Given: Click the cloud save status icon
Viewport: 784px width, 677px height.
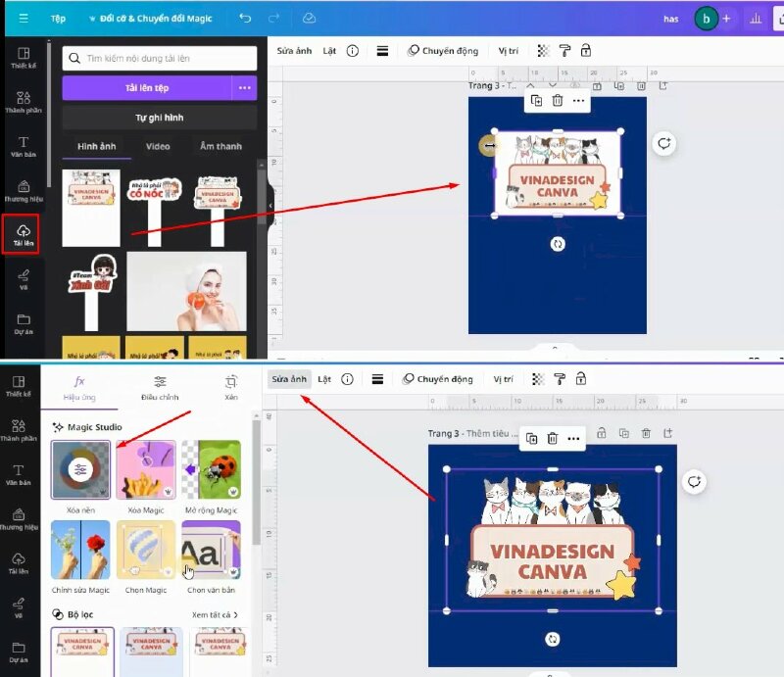Looking at the screenshot, I should click(310, 18).
